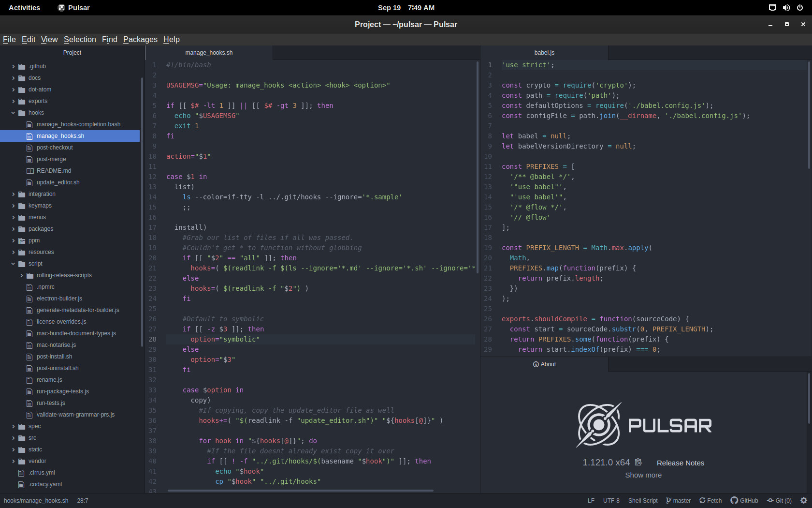Click the file icon of update_editor.sh

(29, 182)
